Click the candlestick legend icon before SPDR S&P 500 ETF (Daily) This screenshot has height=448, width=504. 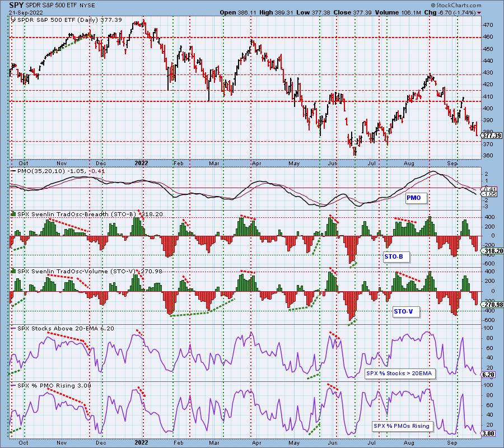click(13, 20)
